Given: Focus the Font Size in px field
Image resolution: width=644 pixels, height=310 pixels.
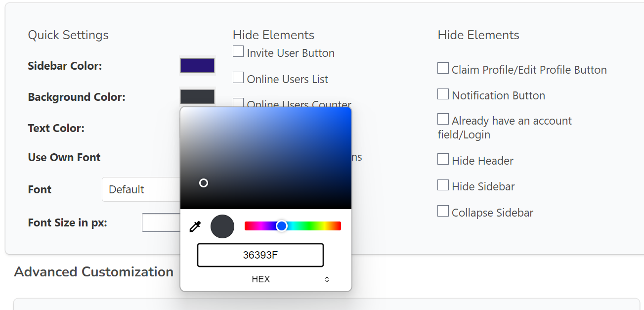Looking at the screenshot, I should (x=161, y=222).
